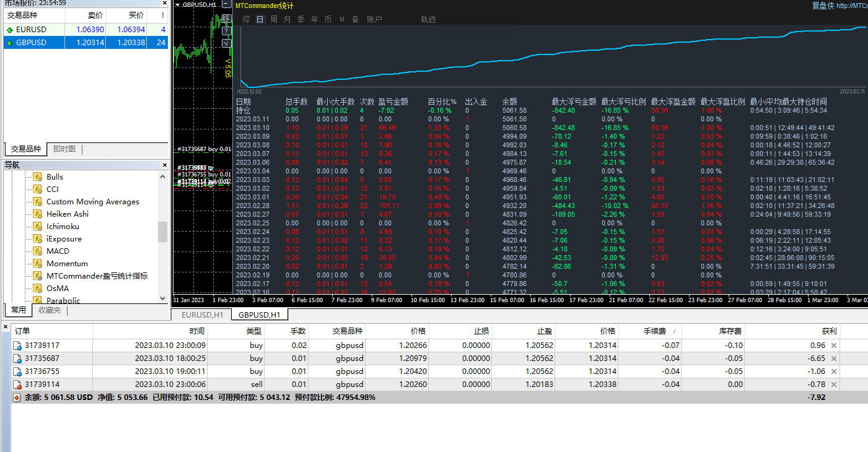This screenshot has width=868, height=452.
Task: Click the balance summary row icon
Action: (x=17, y=398)
